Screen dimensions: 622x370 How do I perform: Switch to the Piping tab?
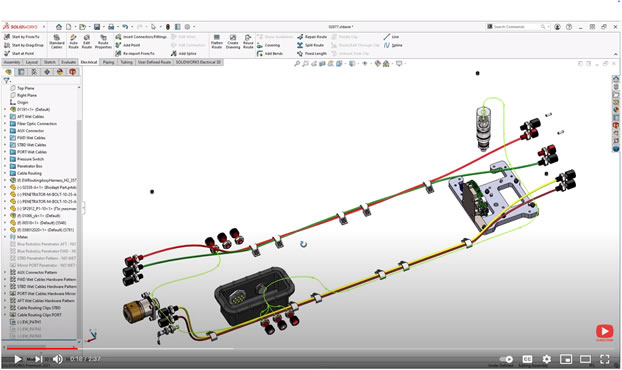coord(108,62)
